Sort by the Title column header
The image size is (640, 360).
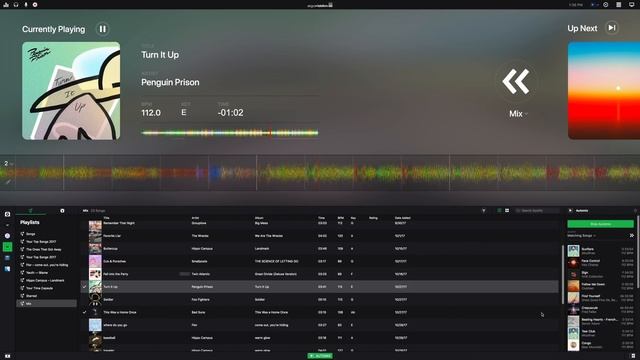(x=106, y=218)
